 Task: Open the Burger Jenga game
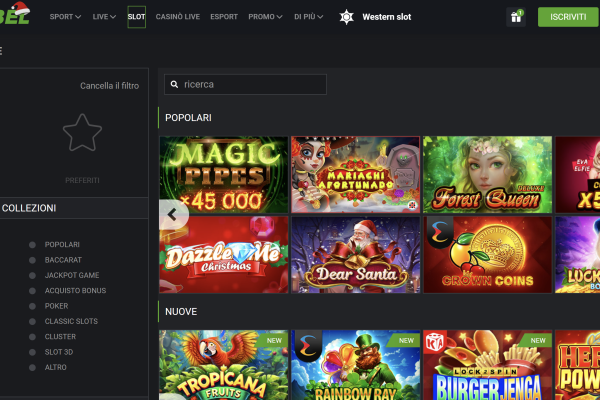(488, 365)
